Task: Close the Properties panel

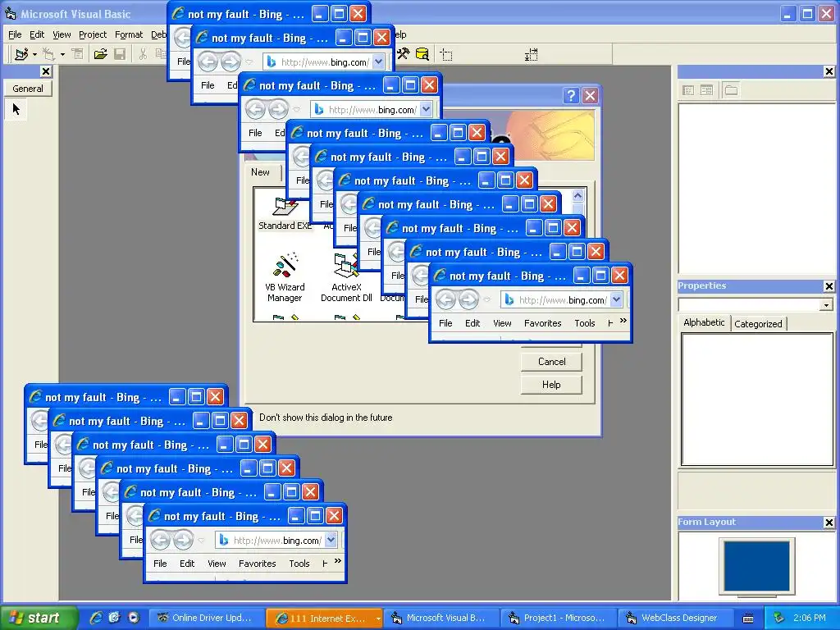Action: 829,286
